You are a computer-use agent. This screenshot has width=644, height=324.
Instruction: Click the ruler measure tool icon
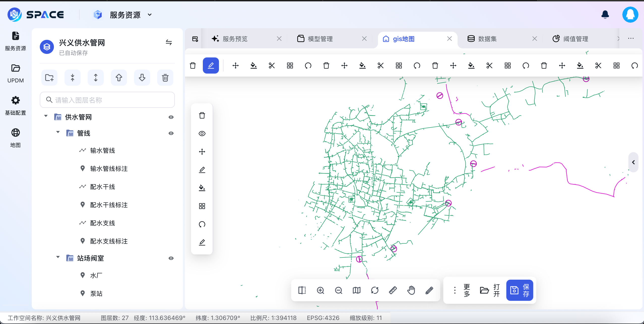click(x=393, y=290)
